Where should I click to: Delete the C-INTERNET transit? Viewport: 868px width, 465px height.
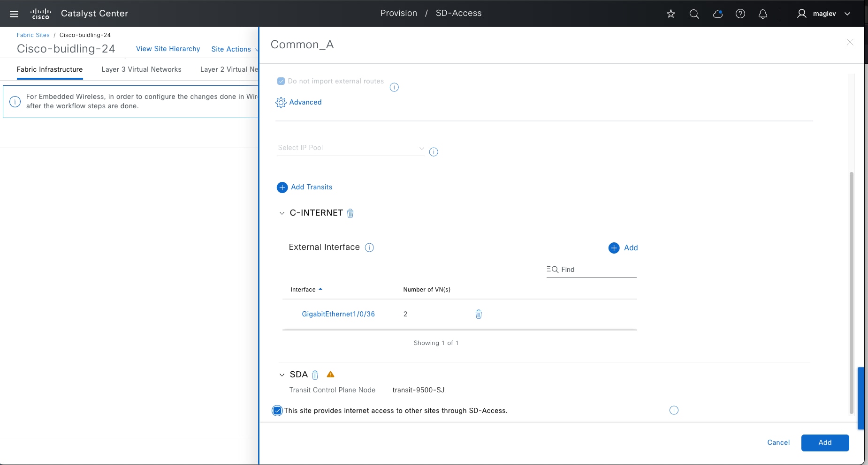pyautogui.click(x=350, y=213)
